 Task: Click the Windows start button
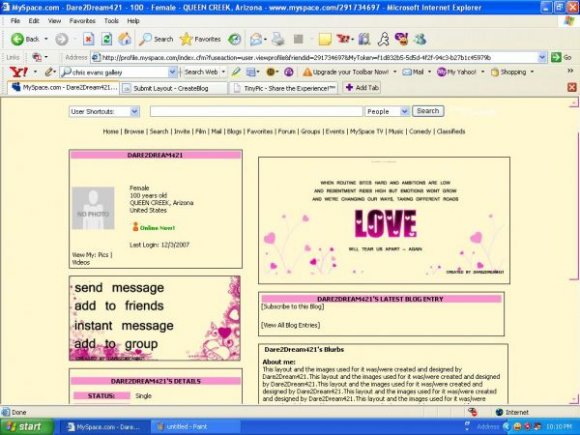coord(27,427)
